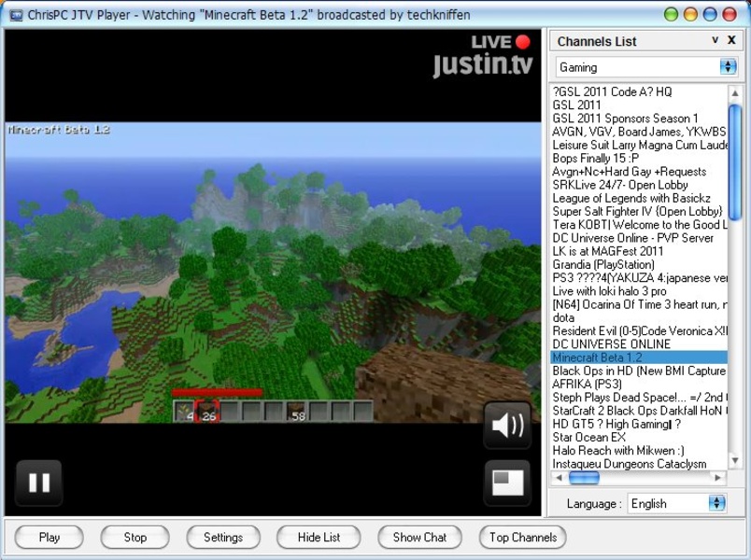Open Settings

(x=223, y=537)
